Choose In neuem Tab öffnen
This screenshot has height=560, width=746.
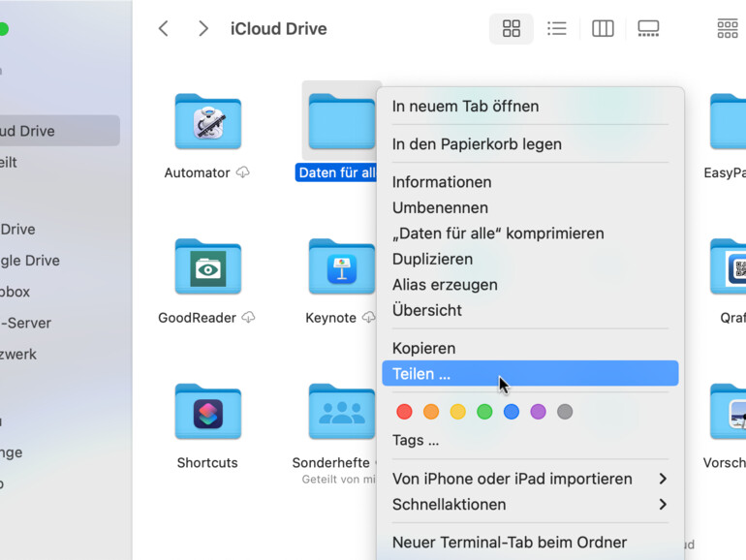[530, 107]
